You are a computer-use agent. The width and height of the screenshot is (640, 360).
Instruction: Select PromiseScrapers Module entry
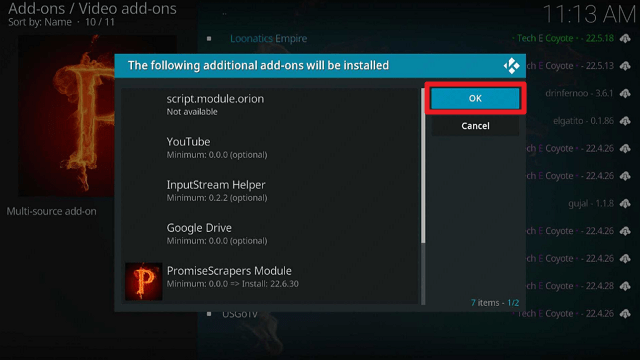coord(271,281)
